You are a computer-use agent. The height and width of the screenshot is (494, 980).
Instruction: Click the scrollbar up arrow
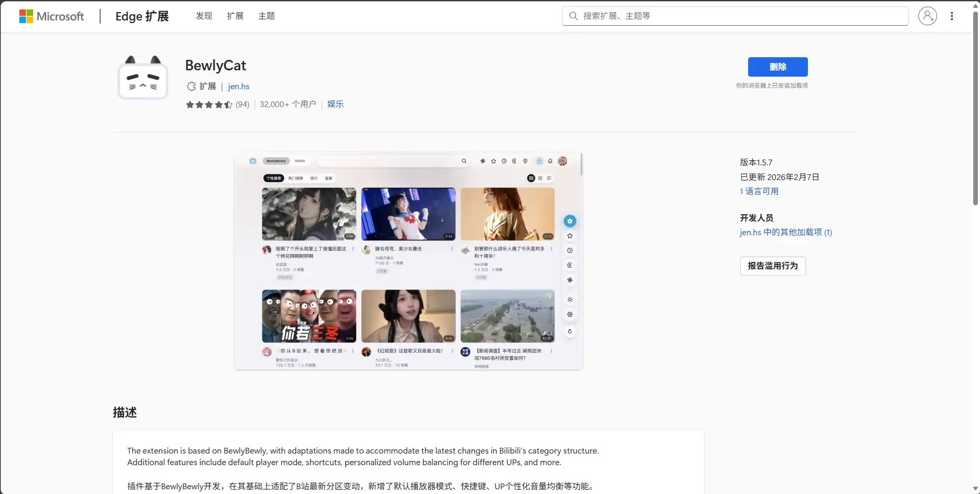coord(975,6)
